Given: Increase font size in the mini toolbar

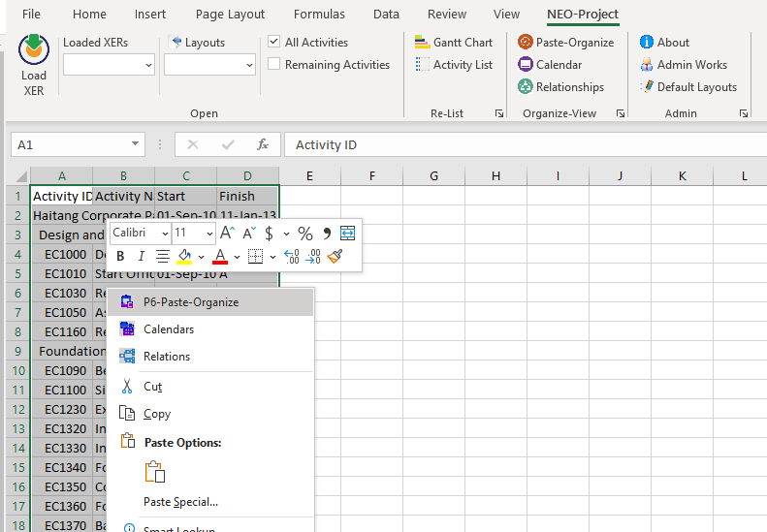Looking at the screenshot, I should 227,233.
